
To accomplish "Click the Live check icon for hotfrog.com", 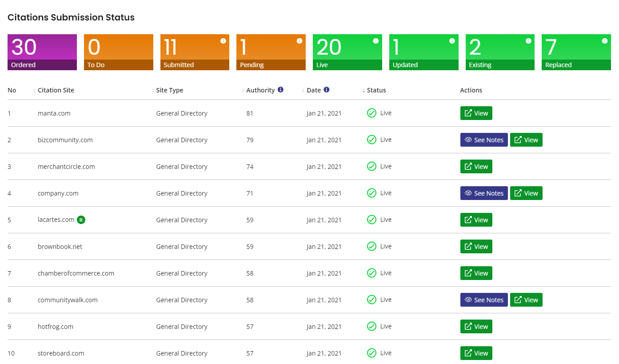I will pyautogui.click(x=371, y=326).
